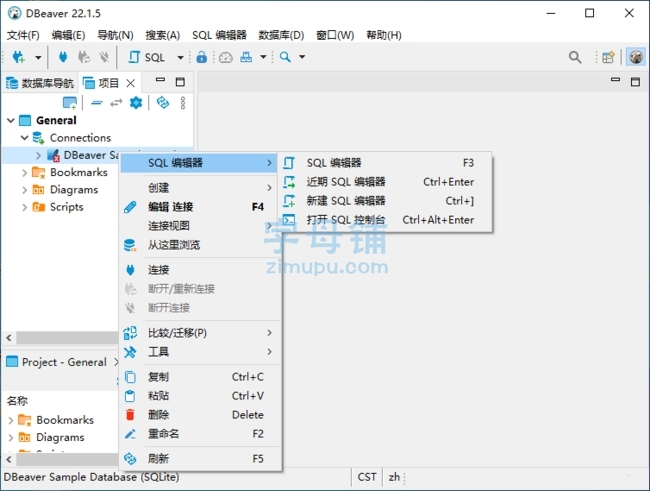Click 编辑 连接 context menu item

pyautogui.click(x=200, y=207)
